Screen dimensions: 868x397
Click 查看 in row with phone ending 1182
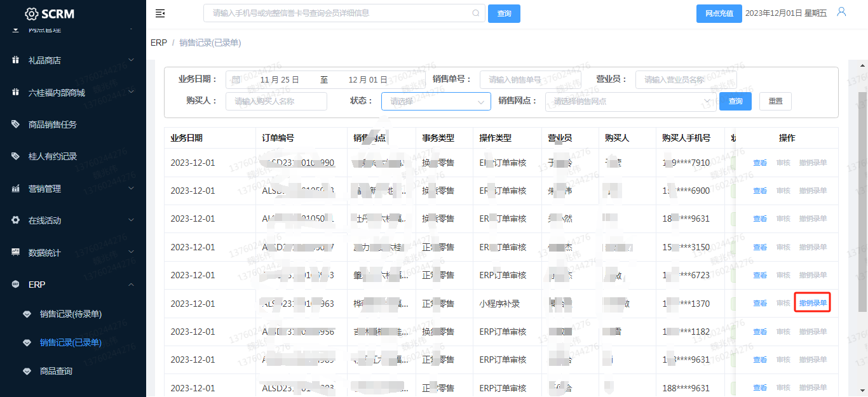coord(760,332)
